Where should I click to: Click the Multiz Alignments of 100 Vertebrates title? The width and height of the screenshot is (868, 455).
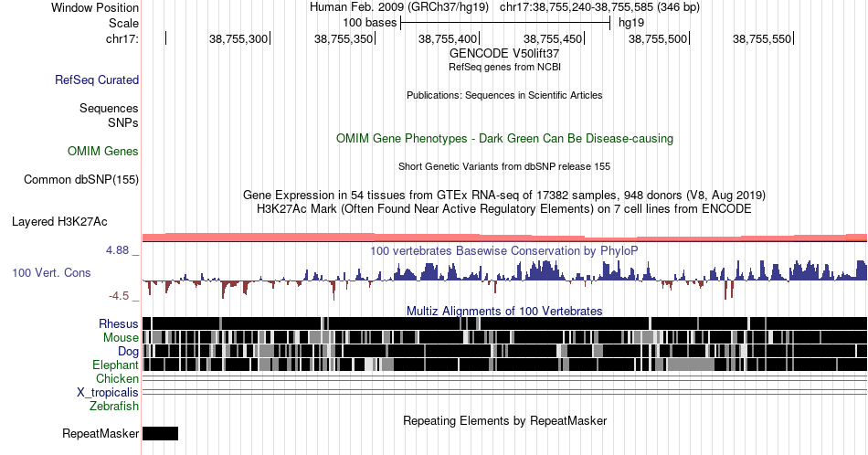[504, 311]
